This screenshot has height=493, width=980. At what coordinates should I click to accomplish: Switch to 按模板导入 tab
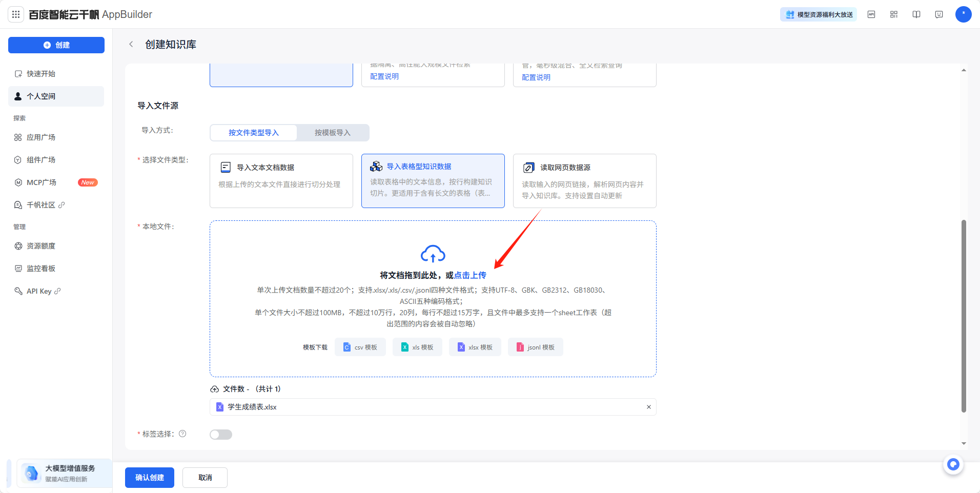(x=333, y=133)
